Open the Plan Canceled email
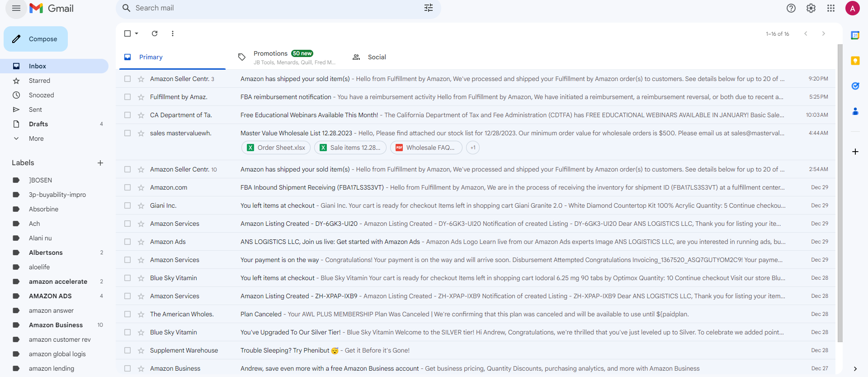868x377 pixels. click(x=476, y=314)
